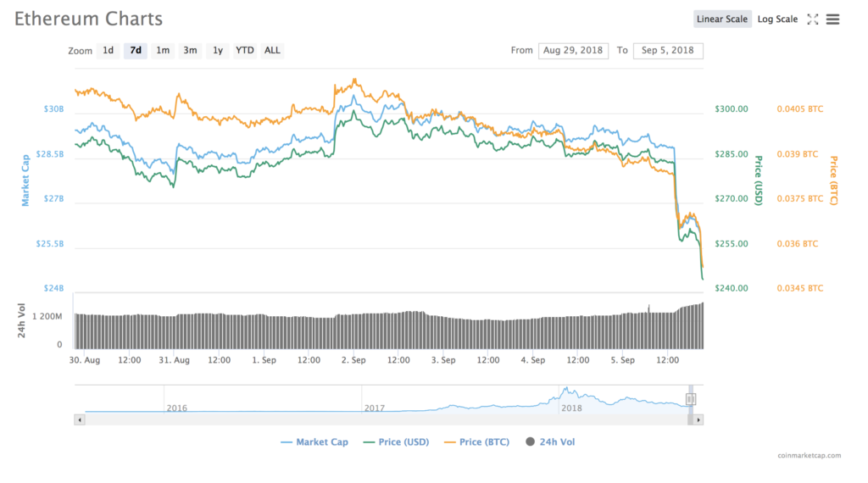Choose the 1y zoom option
The height and width of the screenshot is (483, 868).
(218, 51)
